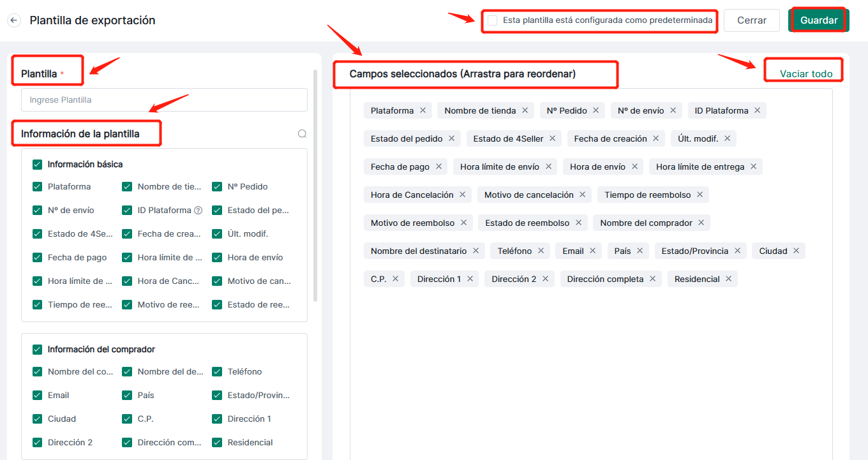Remove the Estado del pedido tag
This screenshot has height=460, width=868.
click(x=451, y=138)
